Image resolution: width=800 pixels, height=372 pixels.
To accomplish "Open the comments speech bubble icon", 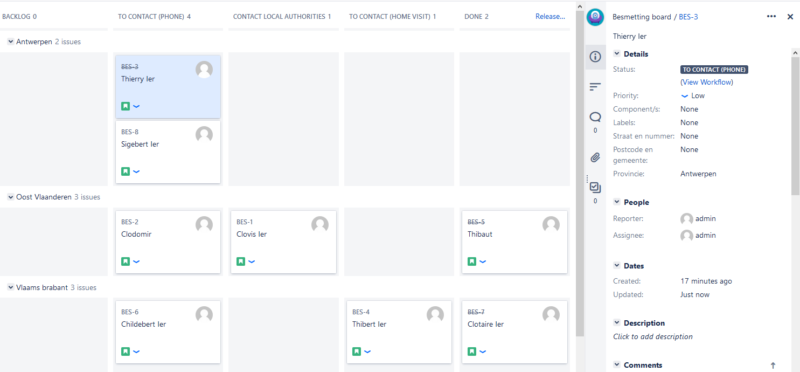I will pyautogui.click(x=595, y=117).
